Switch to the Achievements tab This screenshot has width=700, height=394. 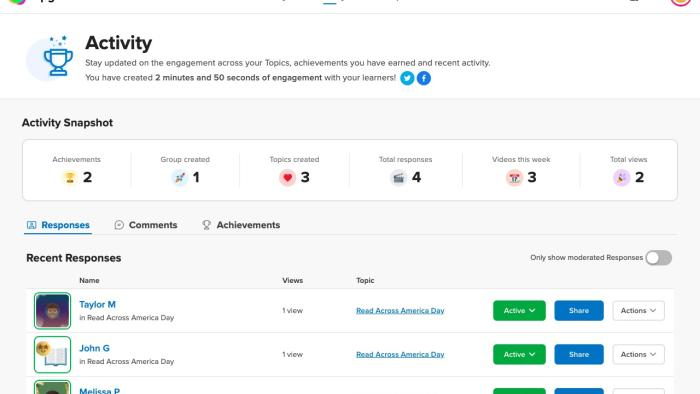click(241, 225)
